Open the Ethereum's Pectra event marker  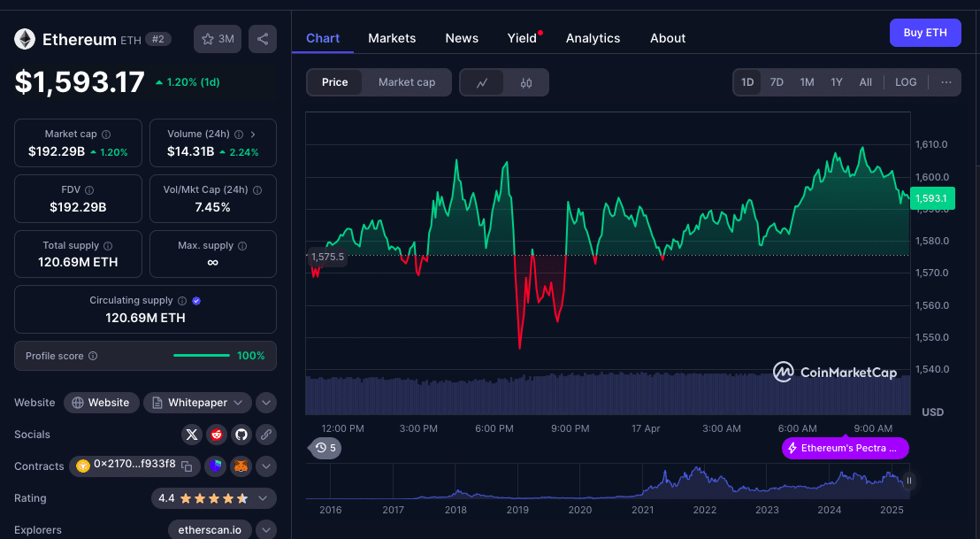(846, 448)
